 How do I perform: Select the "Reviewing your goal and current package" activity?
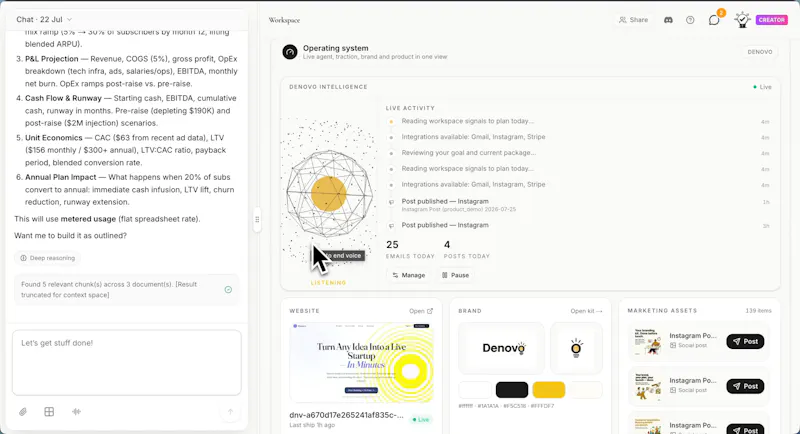point(468,152)
